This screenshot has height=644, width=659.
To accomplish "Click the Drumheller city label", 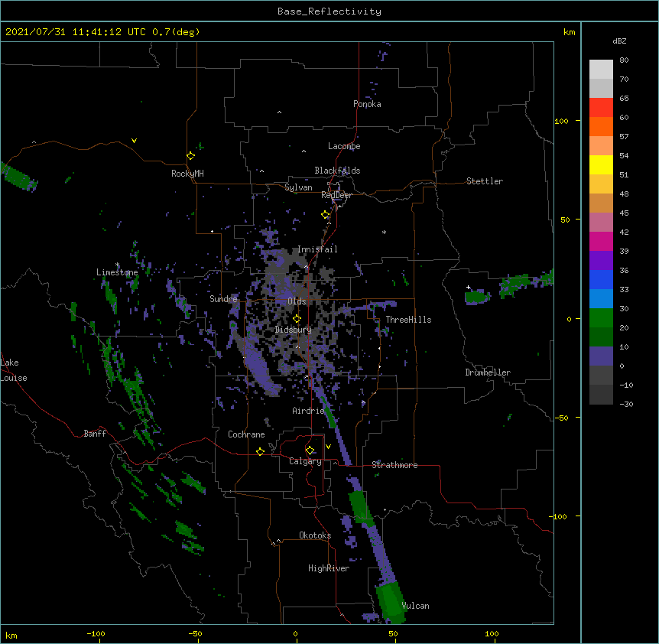I will coord(488,372).
